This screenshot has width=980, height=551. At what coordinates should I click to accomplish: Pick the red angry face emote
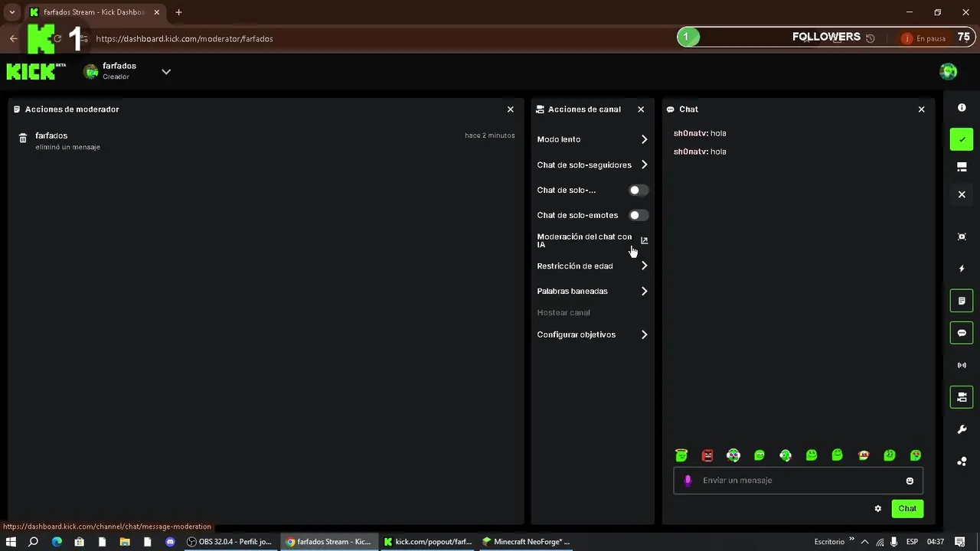707,455
